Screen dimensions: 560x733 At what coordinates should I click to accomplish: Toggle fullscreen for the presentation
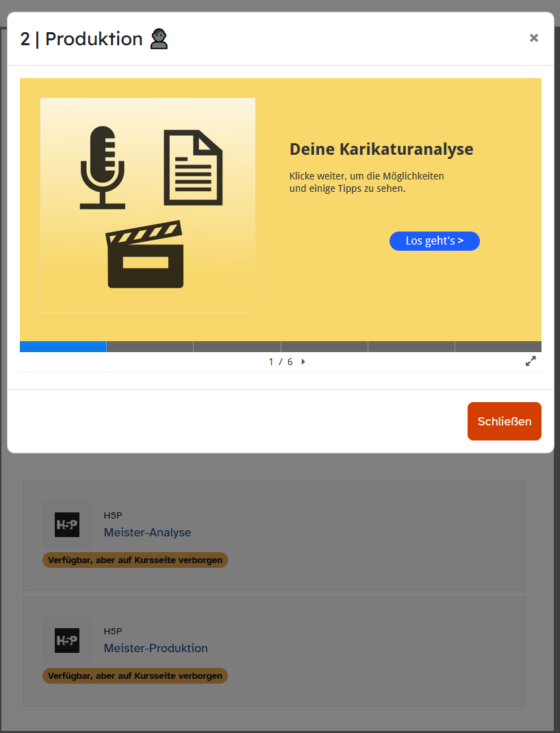[x=531, y=361]
